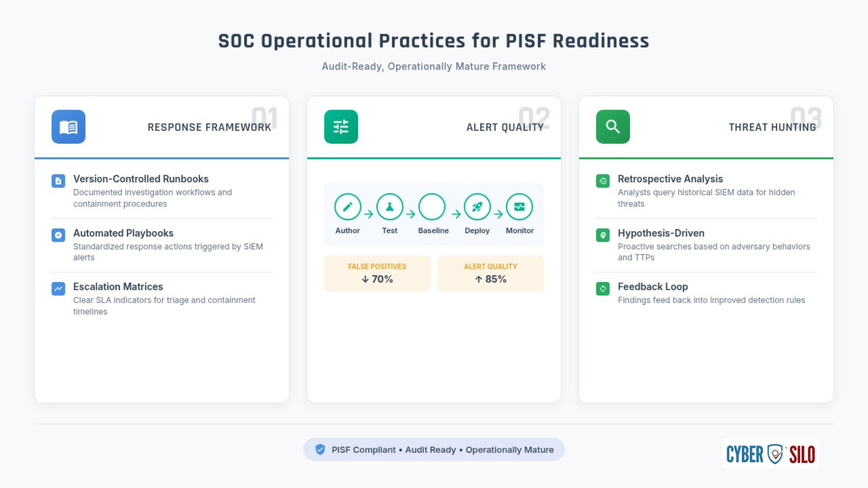Click the blue shield check icon in footer badge

320,450
